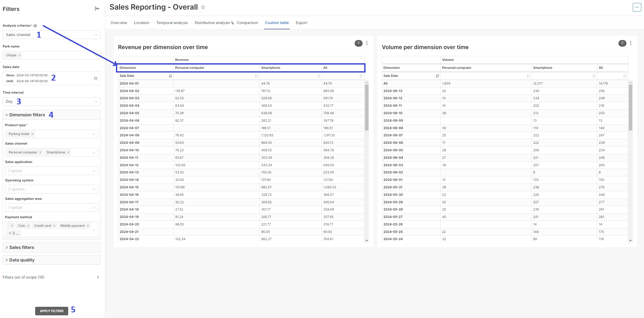The height and width of the screenshot is (318, 644).
Task: Open the Analysis criterion dropdown
Action: tap(52, 35)
